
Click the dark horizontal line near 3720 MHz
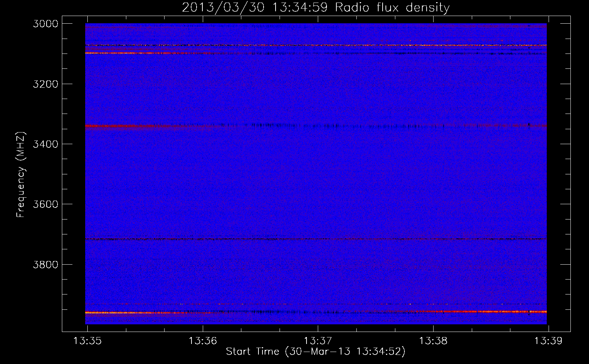[x=316, y=239]
